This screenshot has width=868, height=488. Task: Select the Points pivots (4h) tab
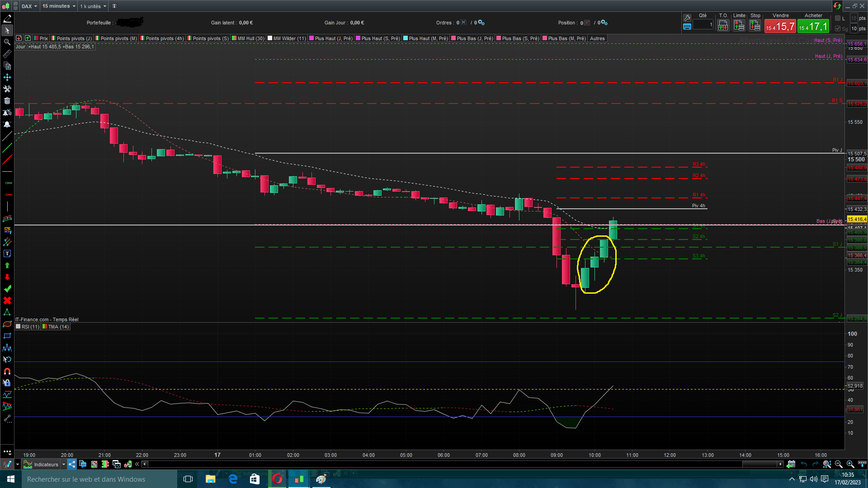pyautogui.click(x=164, y=38)
